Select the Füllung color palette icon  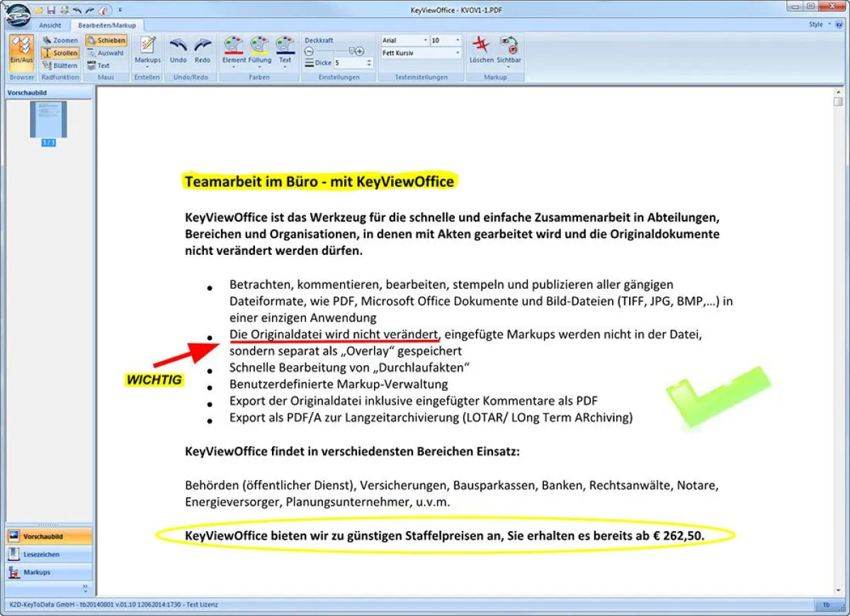(x=260, y=45)
